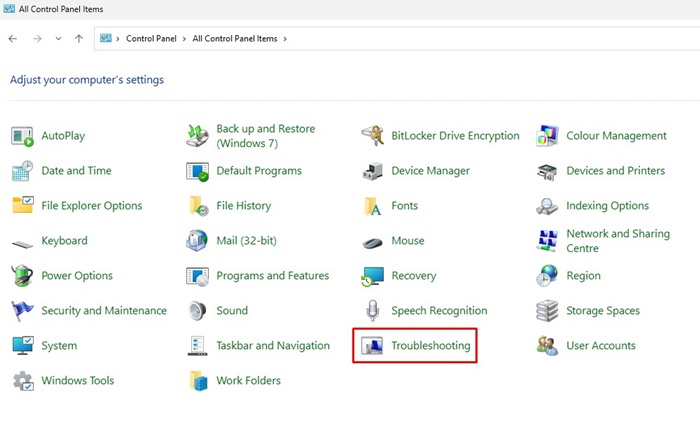Image resolution: width=700 pixels, height=431 pixels.
Task: Select the Colour Management icon
Action: (547, 136)
